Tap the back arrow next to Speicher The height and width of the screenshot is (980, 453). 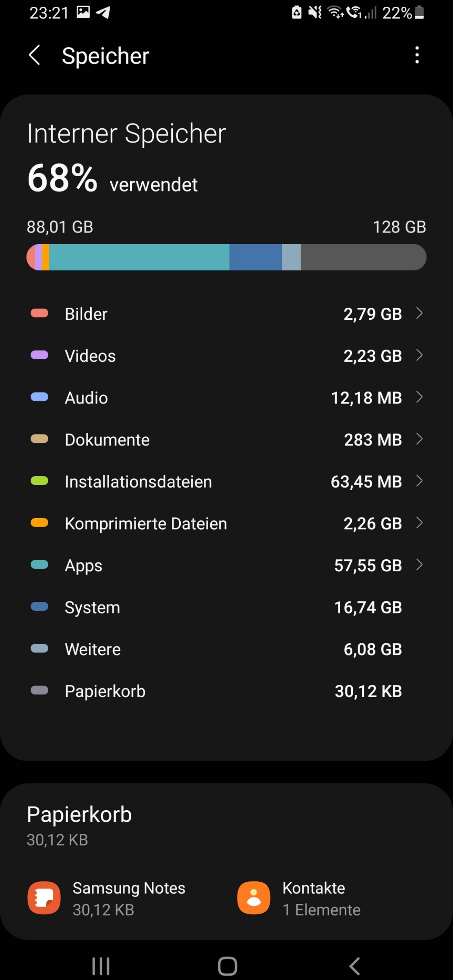pyautogui.click(x=35, y=55)
